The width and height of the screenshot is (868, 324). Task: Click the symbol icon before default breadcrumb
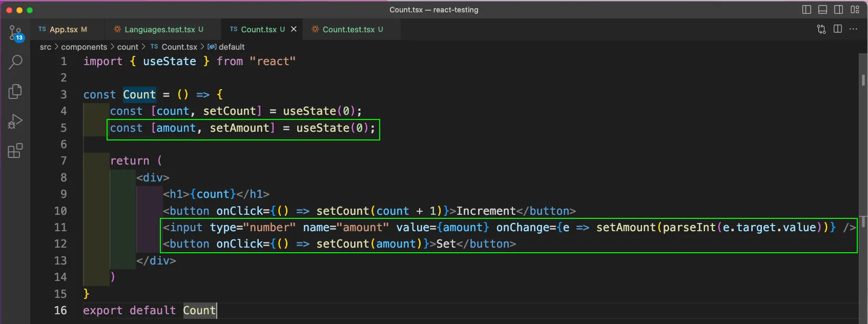[212, 47]
